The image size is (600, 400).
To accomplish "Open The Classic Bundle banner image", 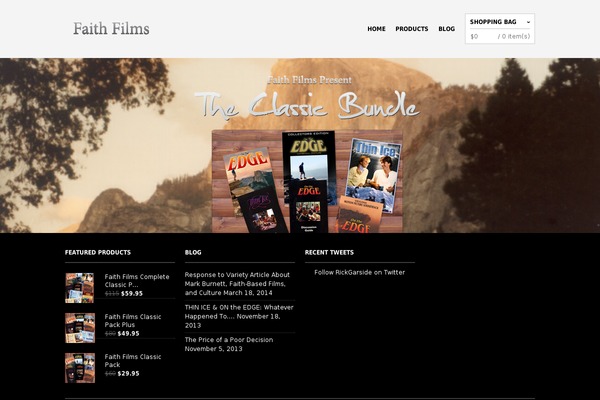I will (307, 181).
